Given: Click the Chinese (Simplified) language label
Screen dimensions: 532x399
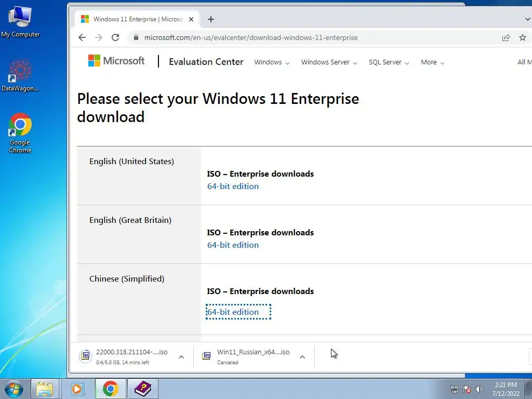Looking at the screenshot, I should 127,279.
